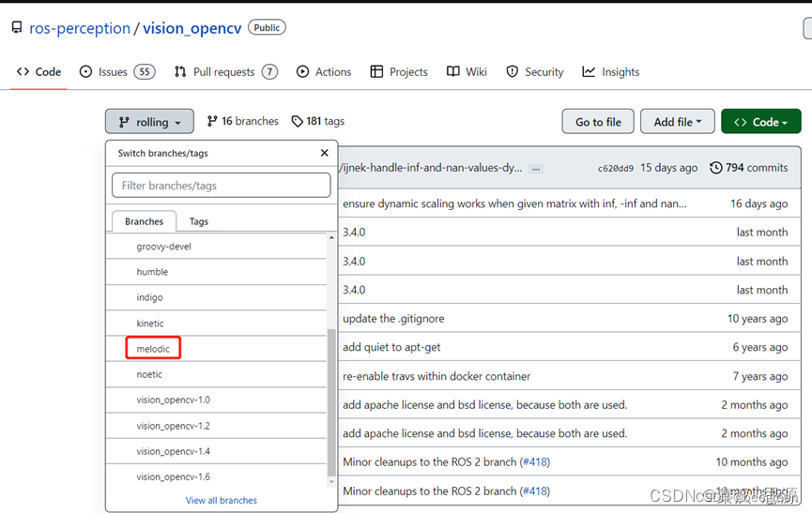Open the vision_opencv repository link

[x=192, y=28]
